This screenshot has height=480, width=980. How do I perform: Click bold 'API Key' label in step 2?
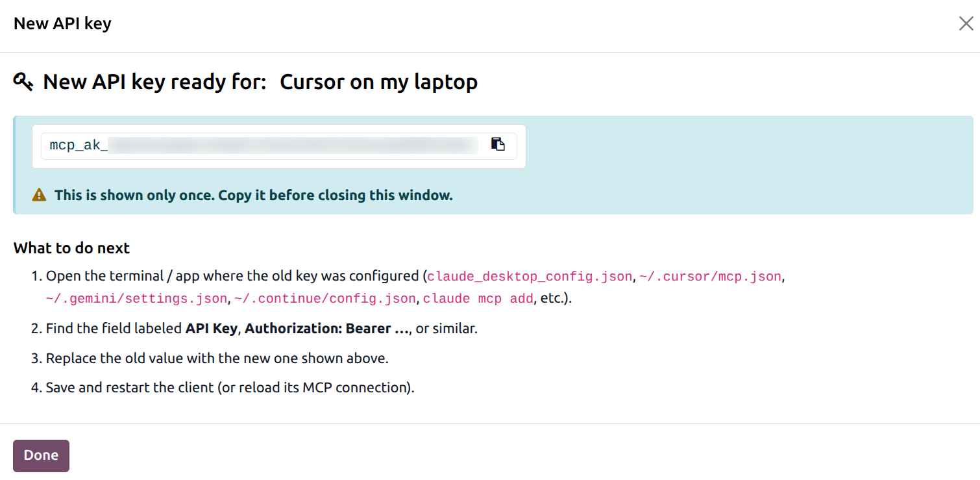click(213, 329)
